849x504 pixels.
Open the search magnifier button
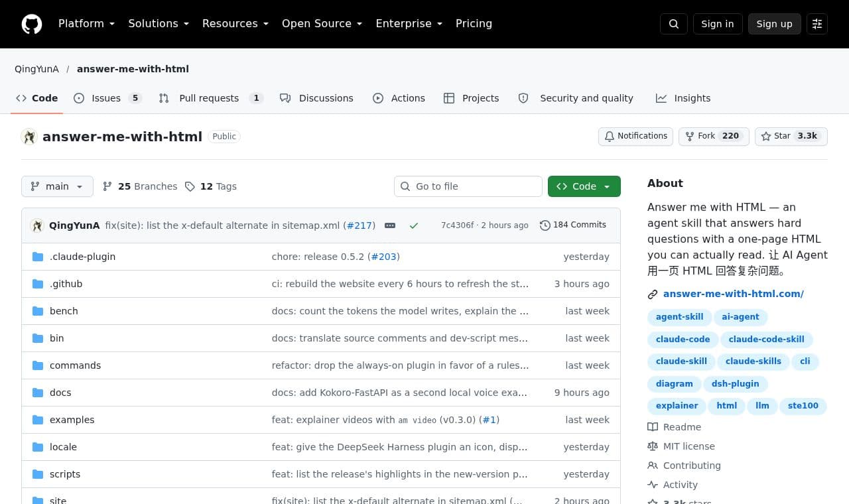(x=674, y=24)
